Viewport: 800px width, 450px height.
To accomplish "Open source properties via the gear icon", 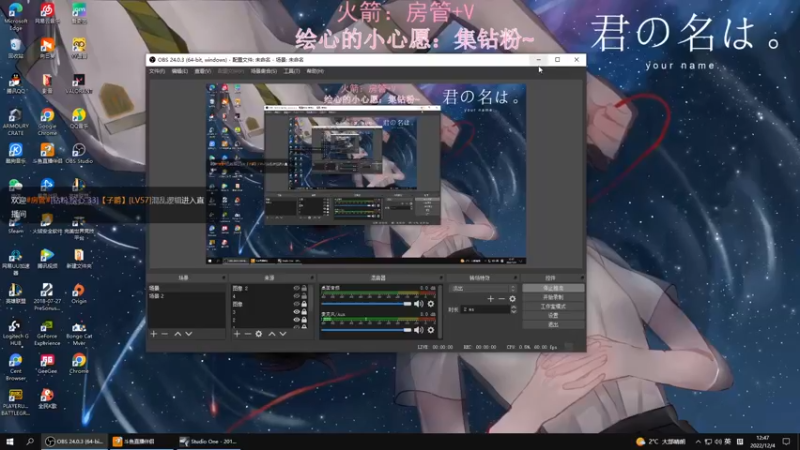I will (259, 334).
